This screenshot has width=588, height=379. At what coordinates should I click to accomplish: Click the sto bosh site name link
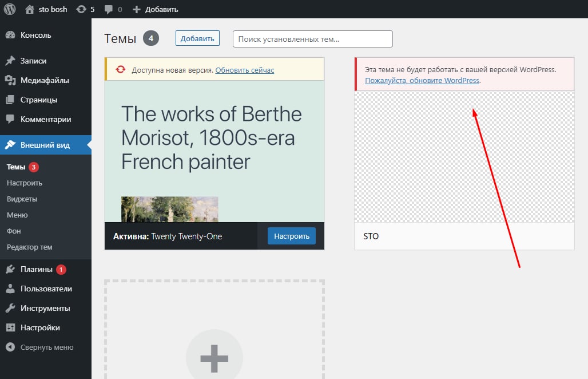(x=53, y=9)
